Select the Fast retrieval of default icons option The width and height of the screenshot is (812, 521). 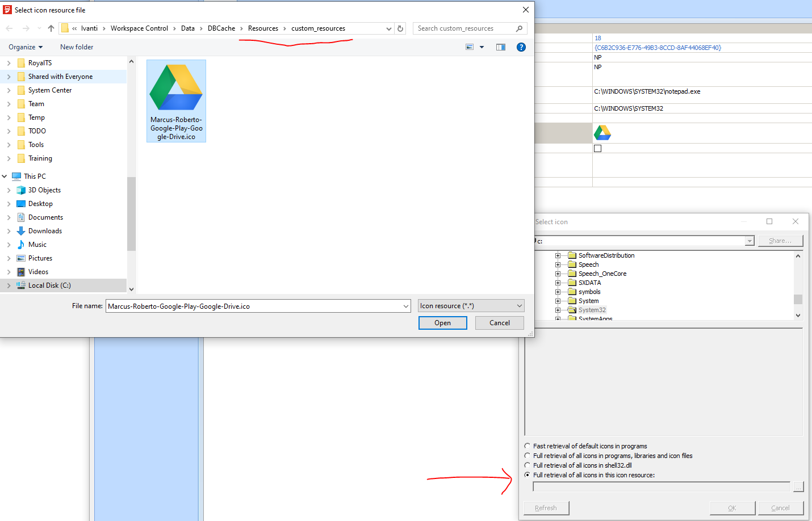point(528,446)
